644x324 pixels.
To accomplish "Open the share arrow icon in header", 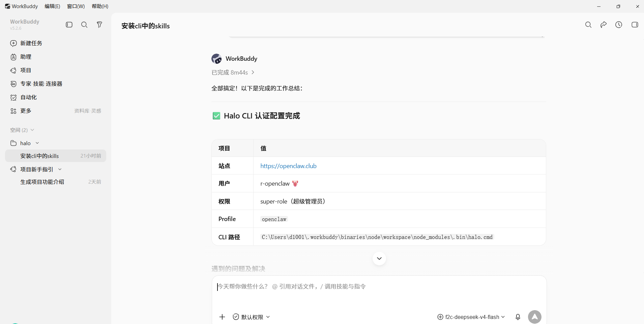I will (x=604, y=25).
